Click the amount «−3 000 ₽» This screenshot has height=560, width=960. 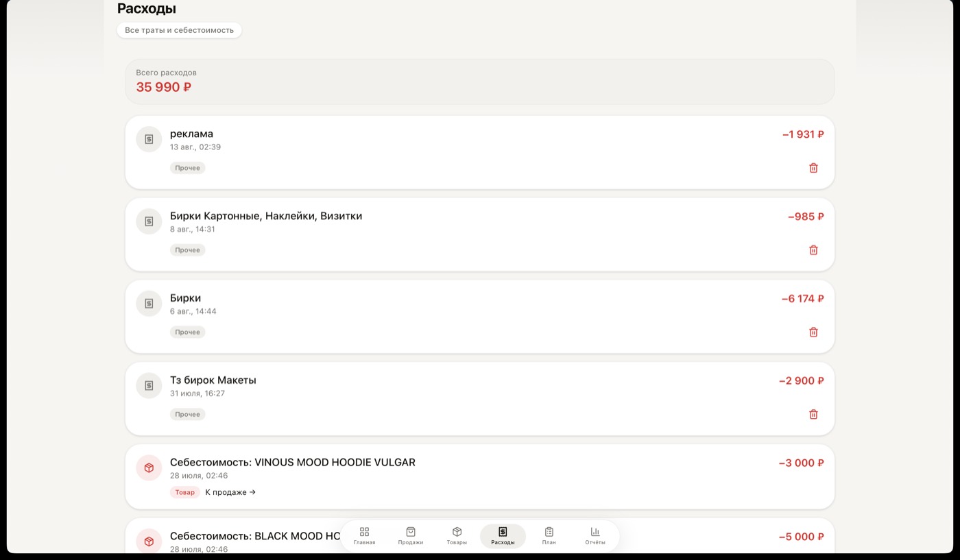[x=802, y=463]
